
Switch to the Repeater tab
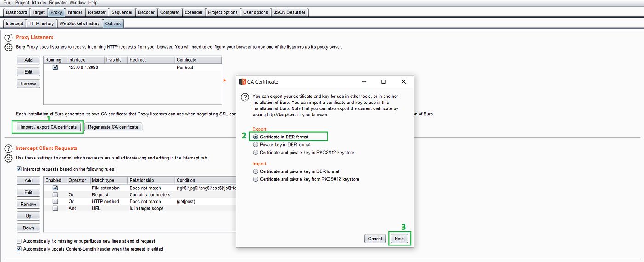pyautogui.click(x=97, y=12)
